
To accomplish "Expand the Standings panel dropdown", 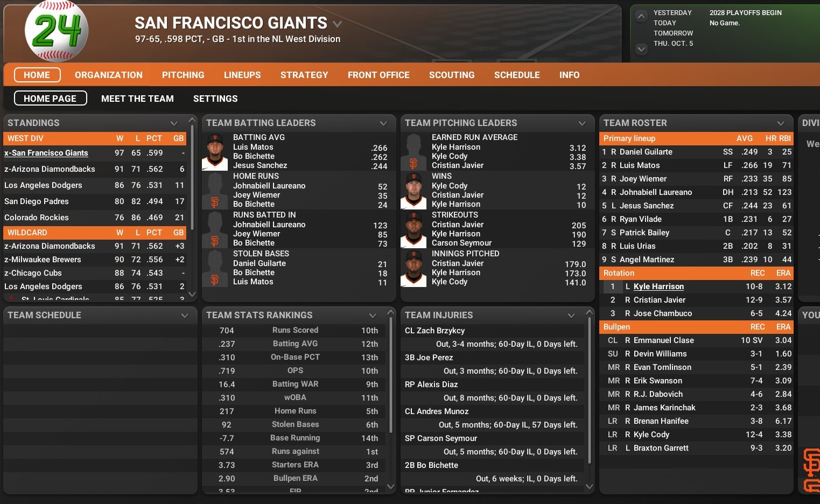I will (174, 123).
